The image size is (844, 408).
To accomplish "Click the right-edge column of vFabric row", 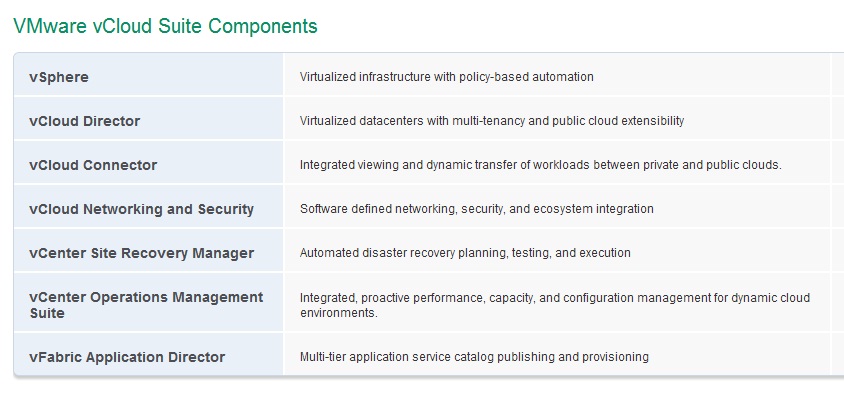I will tap(838, 354).
